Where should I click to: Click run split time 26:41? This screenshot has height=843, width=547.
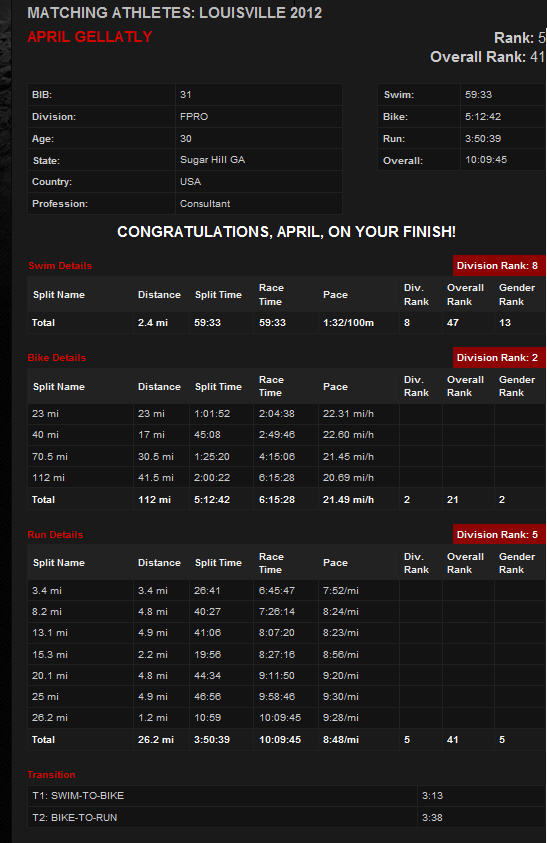(x=207, y=590)
